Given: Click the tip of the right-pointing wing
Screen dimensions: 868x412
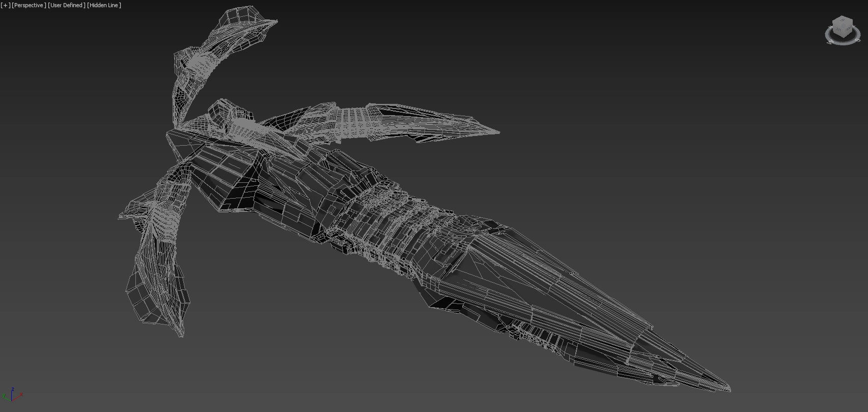Looking at the screenshot, I should (497, 132).
